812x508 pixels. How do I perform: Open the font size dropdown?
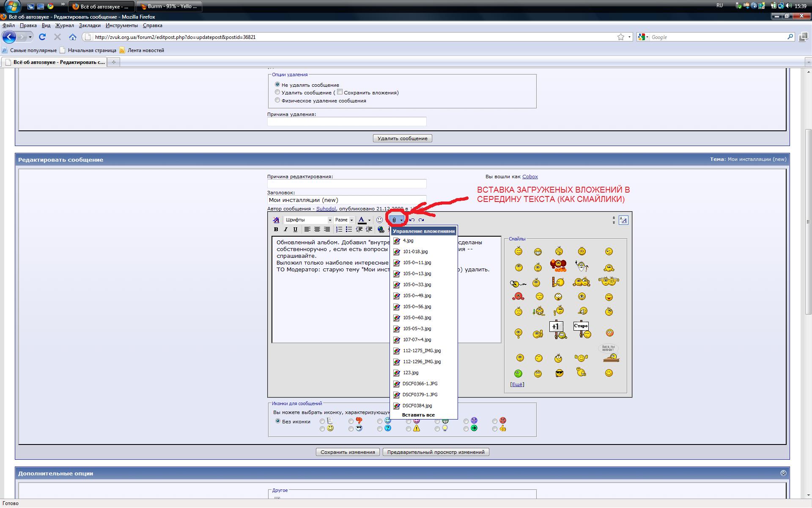tap(344, 220)
